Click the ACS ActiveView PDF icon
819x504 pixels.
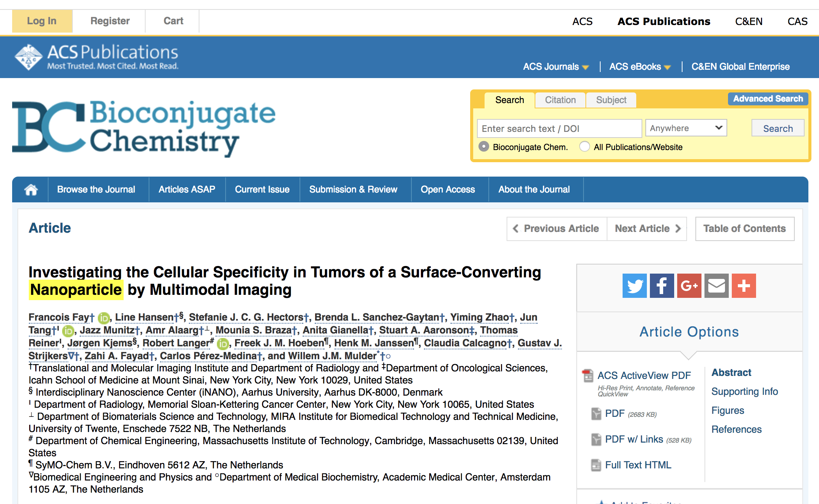(588, 376)
